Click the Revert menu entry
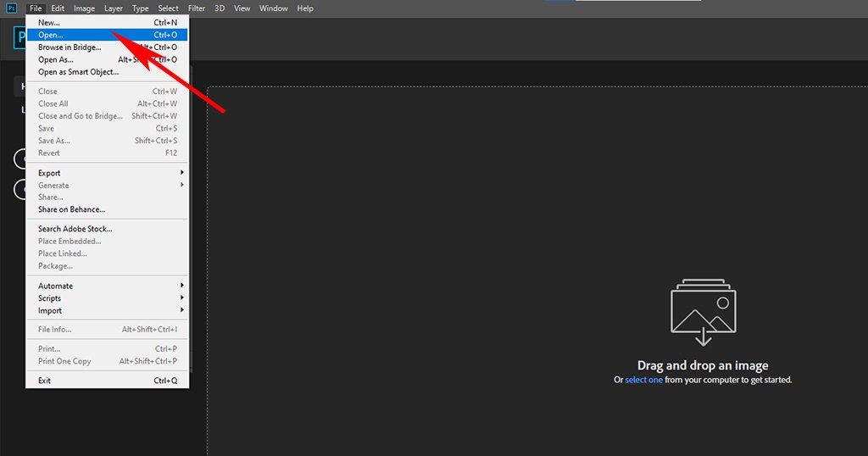Screen dimensions: 868x456 pyautogui.click(x=108, y=153)
